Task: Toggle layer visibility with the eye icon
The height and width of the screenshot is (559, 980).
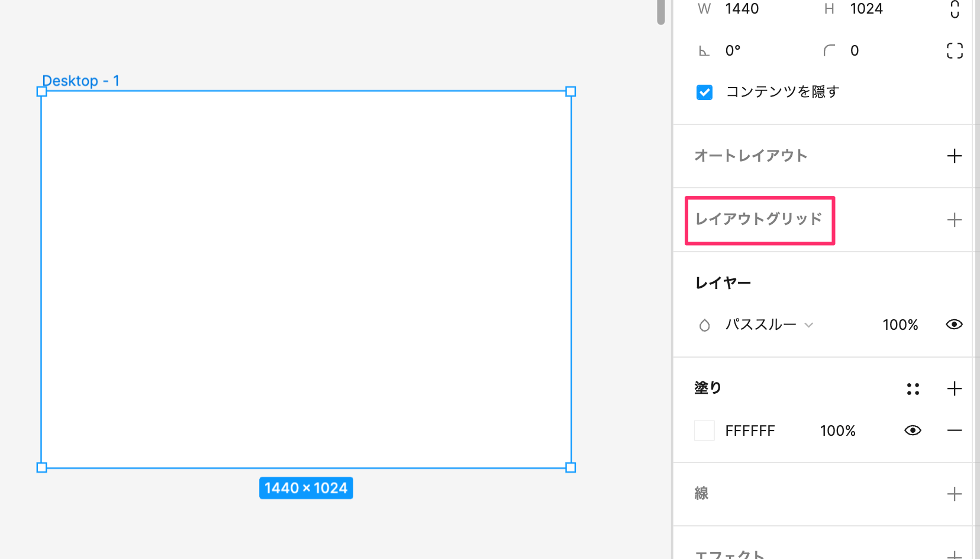Action: coord(954,324)
